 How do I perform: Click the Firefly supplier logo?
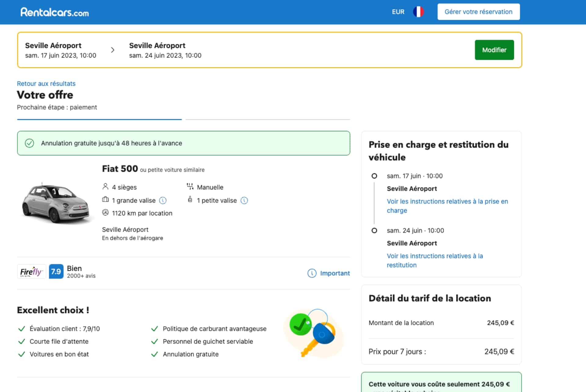(x=31, y=272)
